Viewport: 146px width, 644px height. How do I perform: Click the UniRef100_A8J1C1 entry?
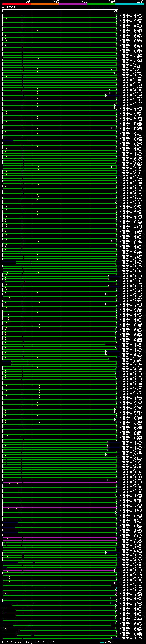point(131,434)
